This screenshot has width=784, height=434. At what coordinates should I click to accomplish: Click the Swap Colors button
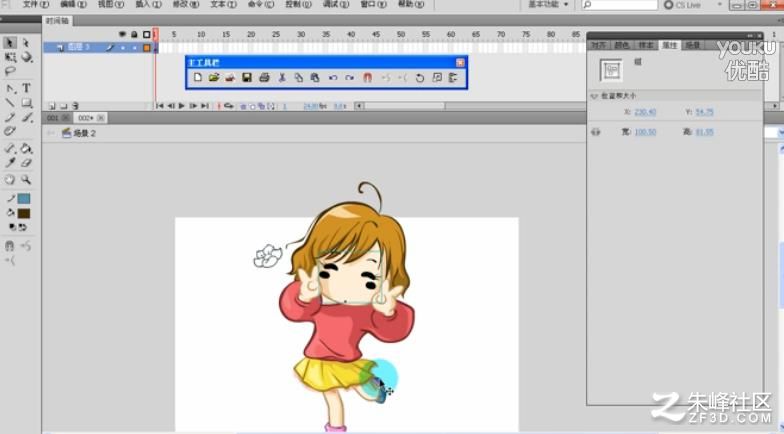pyautogui.click(x=22, y=227)
